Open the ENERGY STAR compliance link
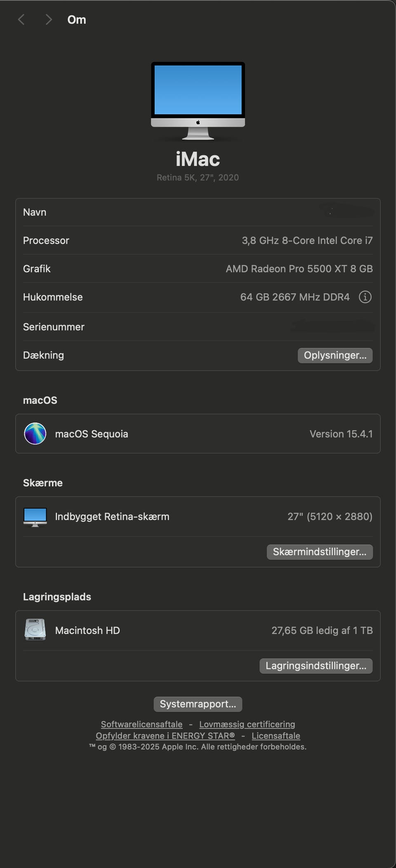Image resolution: width=396 pixels, height=868 pixels. coord(165,736)
